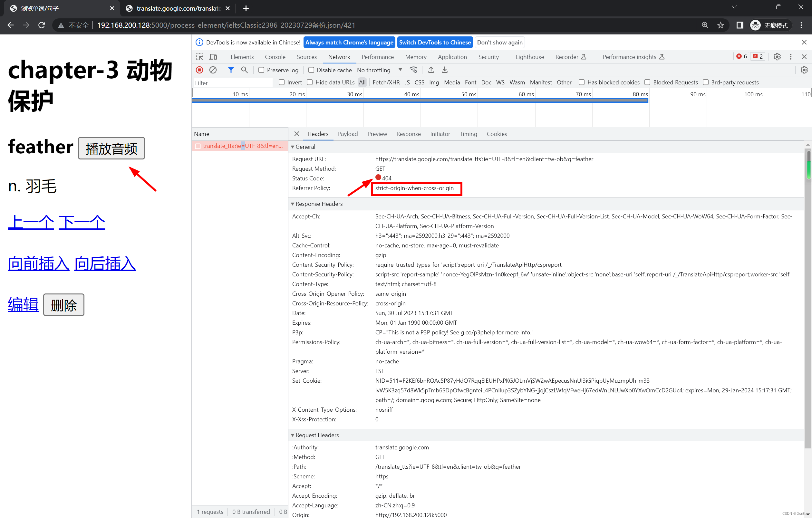The height and width of the screenshot is (518, 812).
Task: Enable Disable cache checkbox
Action: point(311,70)
